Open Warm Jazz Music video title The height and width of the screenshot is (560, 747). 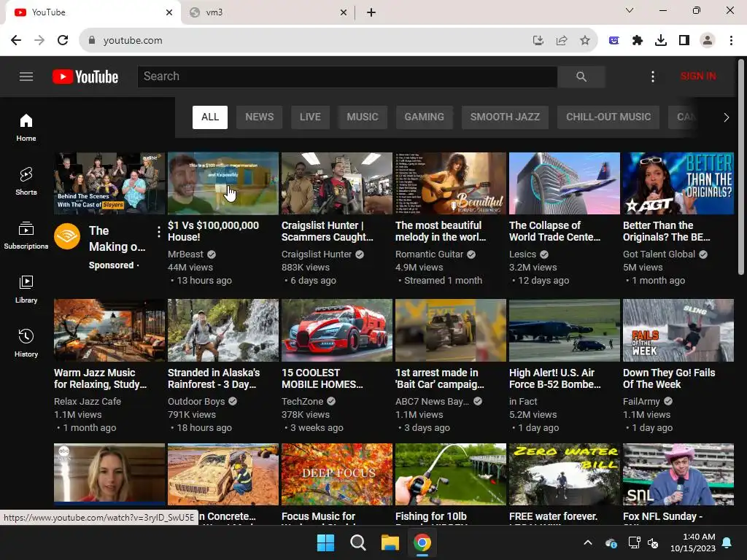(101, 378)
